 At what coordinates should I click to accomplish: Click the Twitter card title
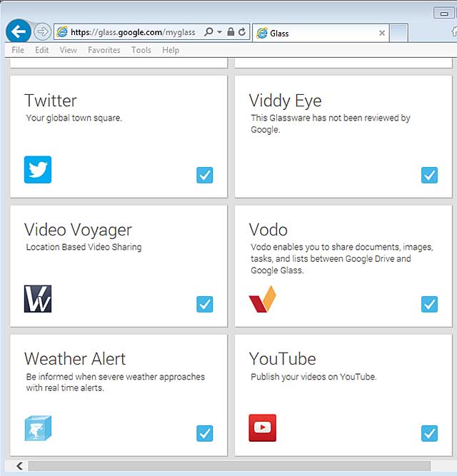click(51, 101)
